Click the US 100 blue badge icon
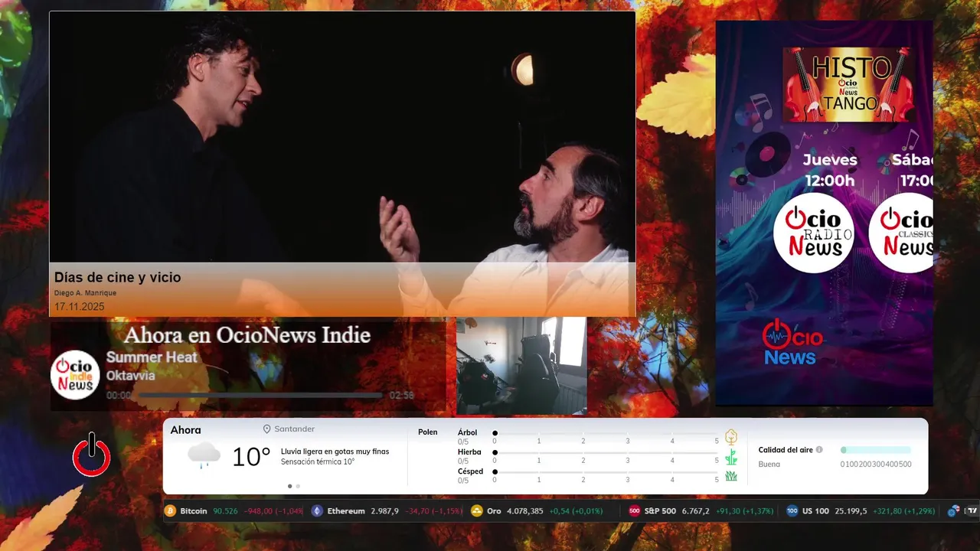The width and height of the screenshot is (980, 551). point(792,511)
